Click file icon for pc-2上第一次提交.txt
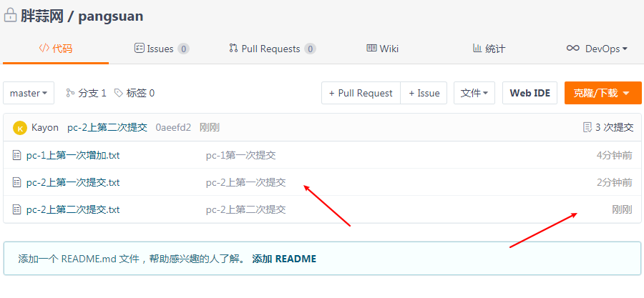The width and height of the screenshot is (644, 298). [17, 182]
